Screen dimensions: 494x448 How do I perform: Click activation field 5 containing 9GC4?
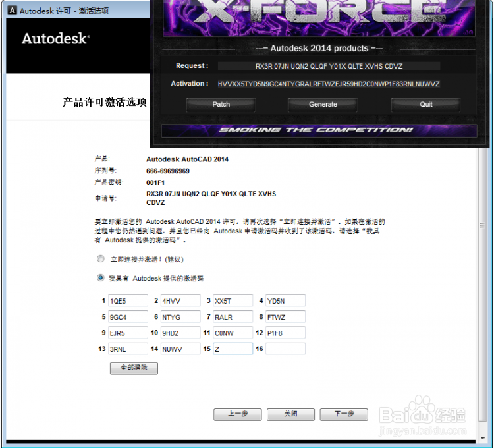128,317
